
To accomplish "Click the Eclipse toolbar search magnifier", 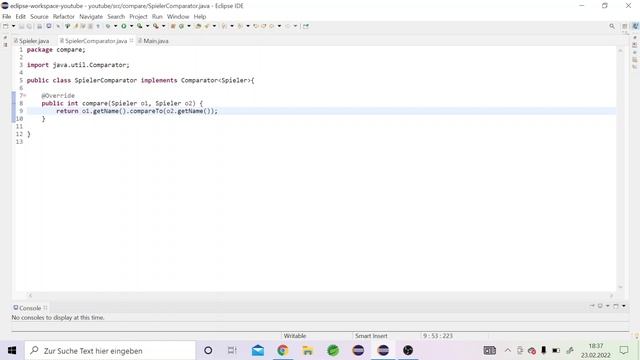I will tap(612, 26).
